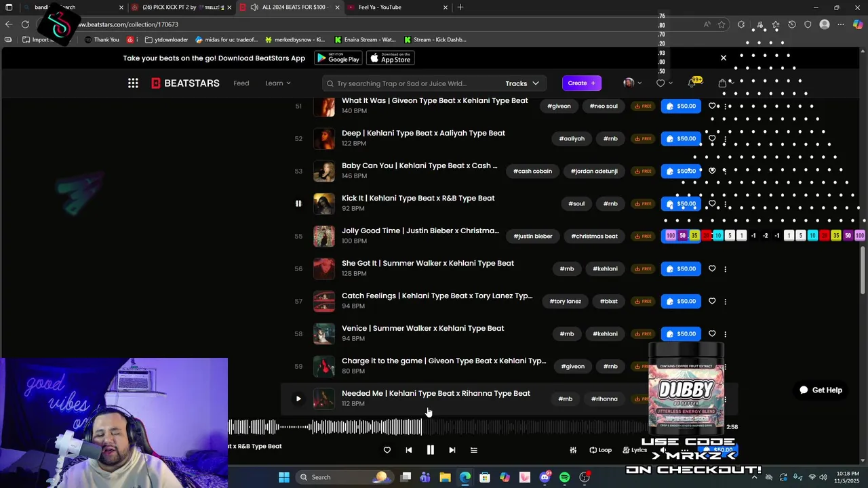Click the Read aloud icon in address bar
This screenshot has height=488, width=868.
[x=707, y=24]
